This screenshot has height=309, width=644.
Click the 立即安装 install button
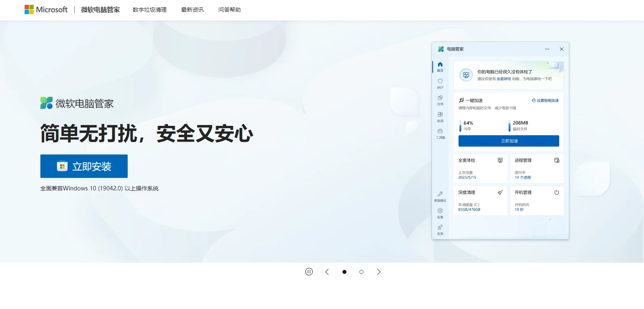(84, 166)
